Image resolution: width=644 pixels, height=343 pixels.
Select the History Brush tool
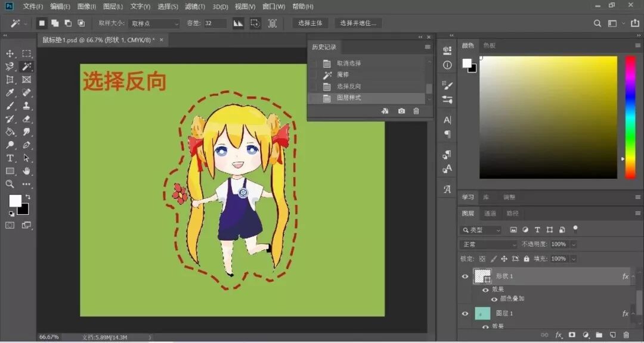point(10,119)
